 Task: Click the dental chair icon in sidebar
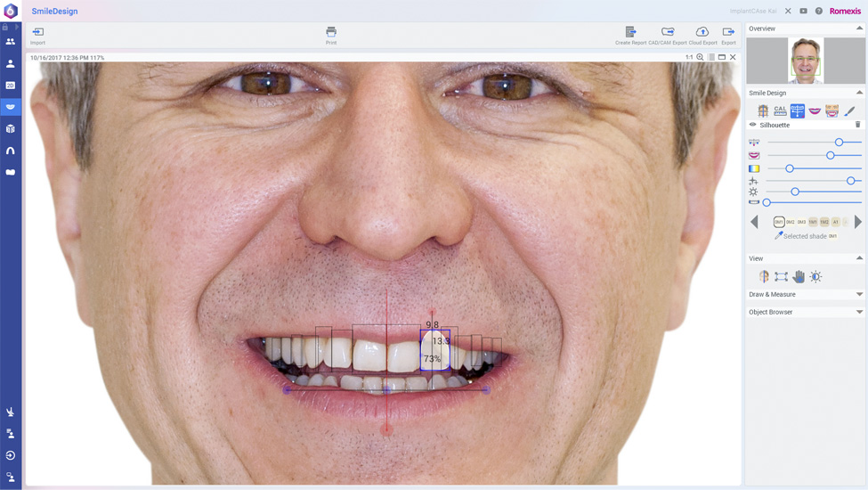click(11, 412)
